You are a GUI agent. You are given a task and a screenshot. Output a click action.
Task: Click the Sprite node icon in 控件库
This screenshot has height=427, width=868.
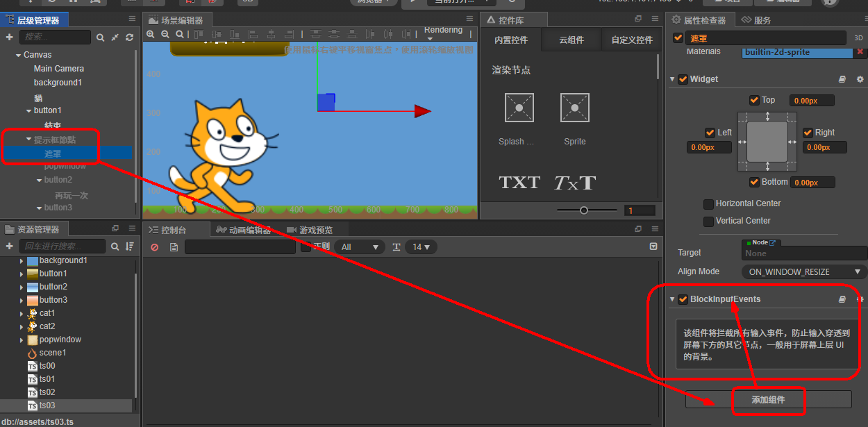pyautogui.click(x=575, y=108)
